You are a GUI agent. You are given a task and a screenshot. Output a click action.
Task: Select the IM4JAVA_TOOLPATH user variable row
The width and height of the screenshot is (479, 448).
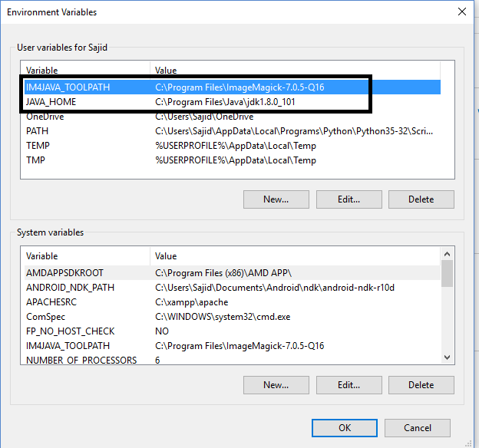(x=232, y=87)
